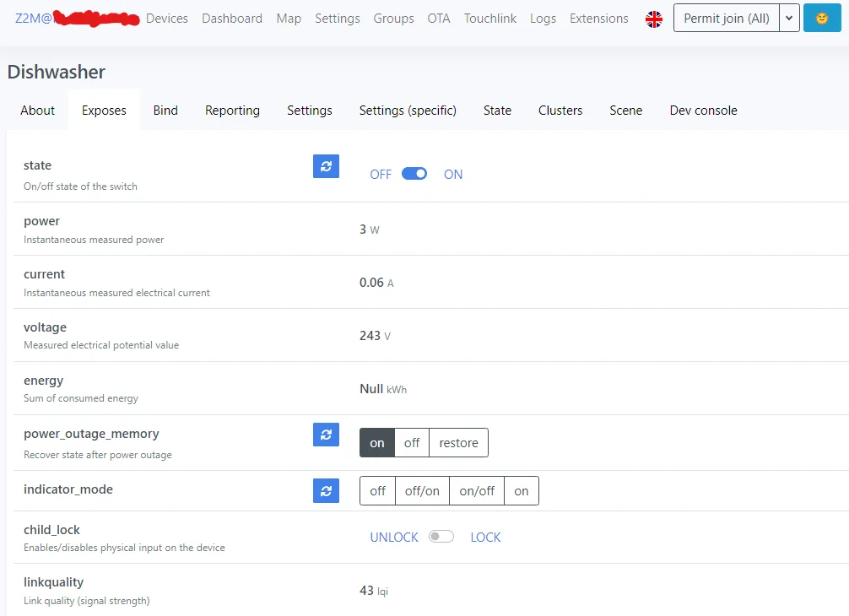Set indicator_mode to off/on

click(x=422, y=491)
